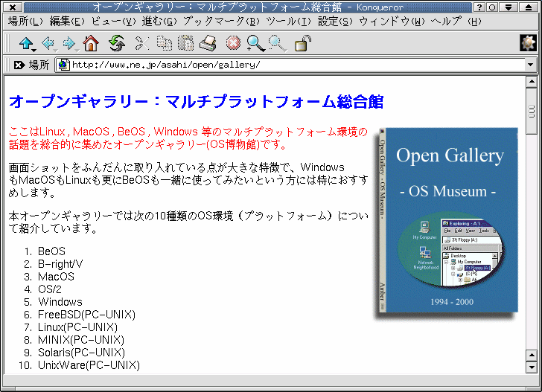The width and height of the screenshot is (542, 392).
Task: Click the scrollbar down arrow at bottom
Action: pyautogui.click(x=532, y=367)
